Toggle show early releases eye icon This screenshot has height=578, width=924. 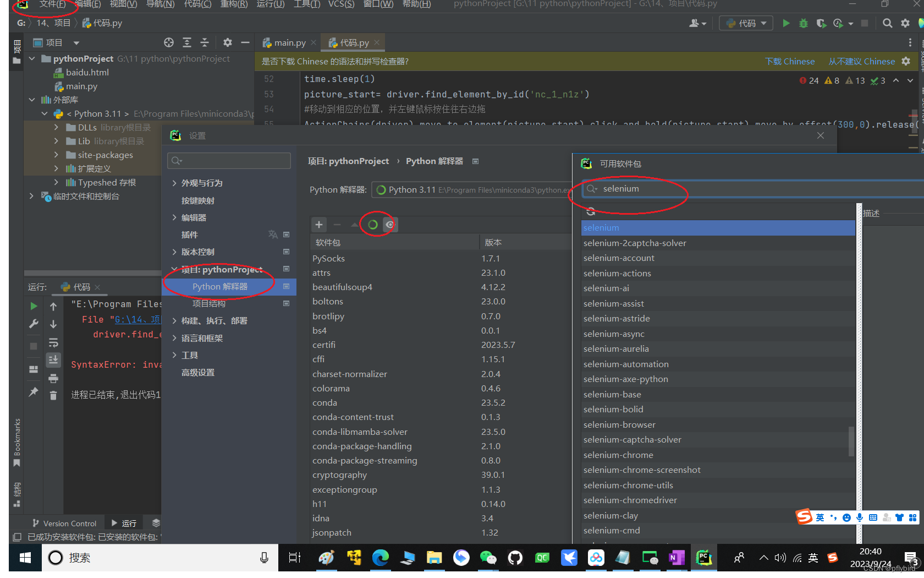coord(390,225)
